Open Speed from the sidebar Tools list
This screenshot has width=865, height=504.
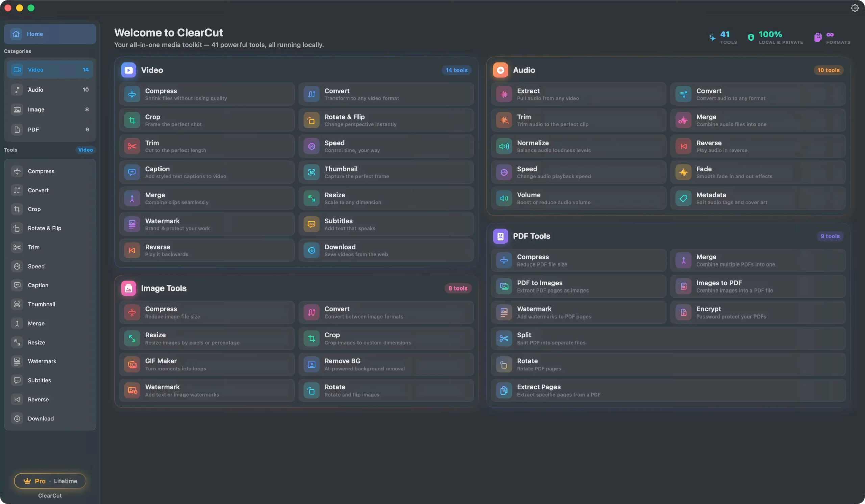50,266
